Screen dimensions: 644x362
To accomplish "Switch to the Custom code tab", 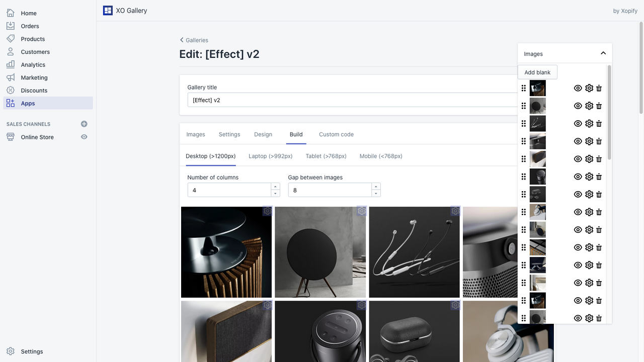I will coord(336,134).
